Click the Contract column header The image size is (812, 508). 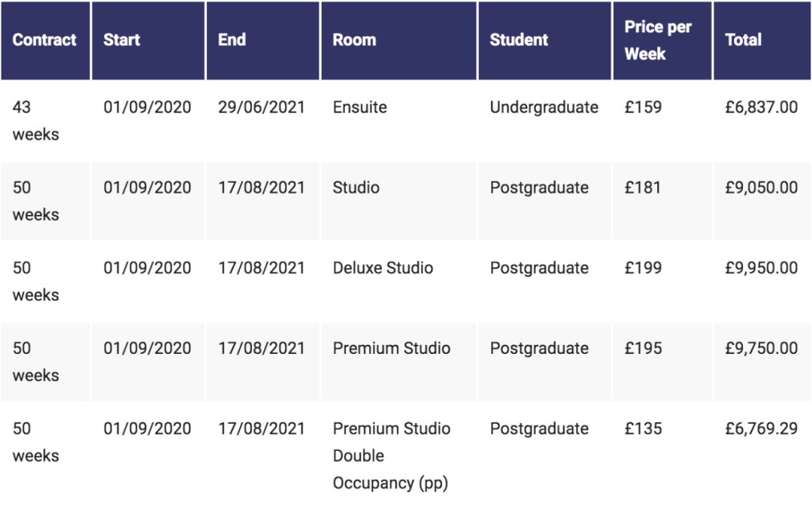click(x=44, y=40)
